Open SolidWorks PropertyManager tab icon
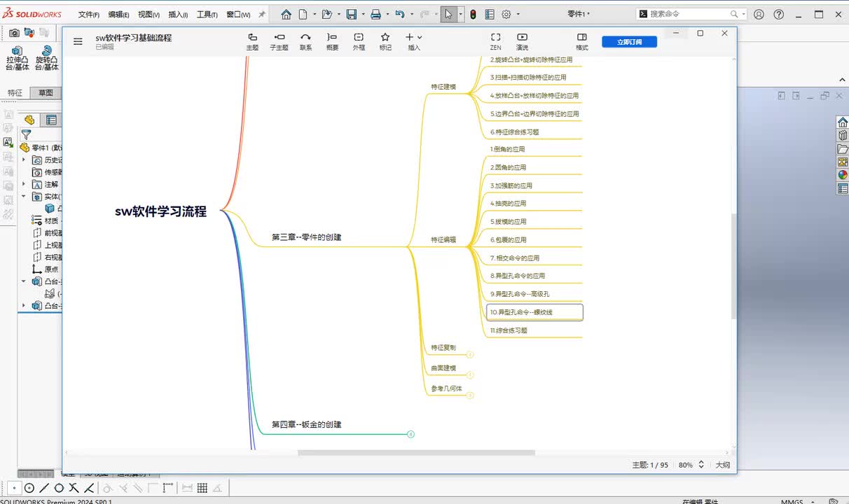The height and width of the screenshot is (504, 849). point(51,120)
